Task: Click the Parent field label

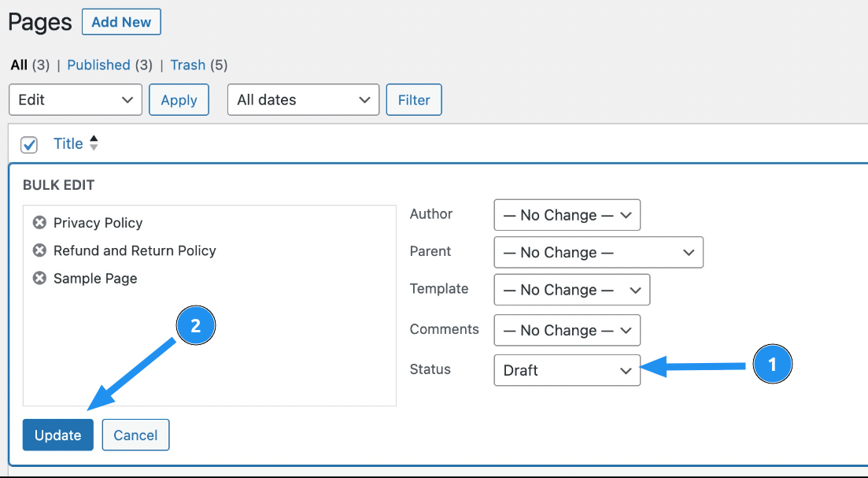Action: (430, 251)
